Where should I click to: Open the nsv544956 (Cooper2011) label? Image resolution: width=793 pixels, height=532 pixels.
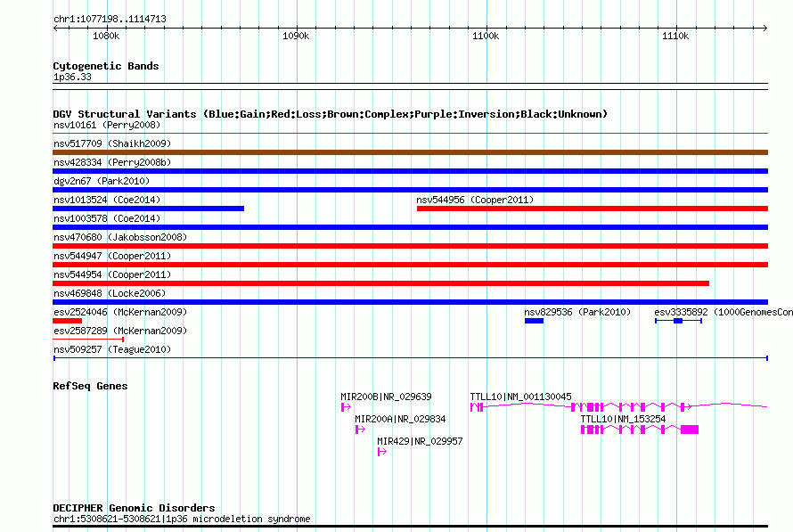click(x=475, y=200)
